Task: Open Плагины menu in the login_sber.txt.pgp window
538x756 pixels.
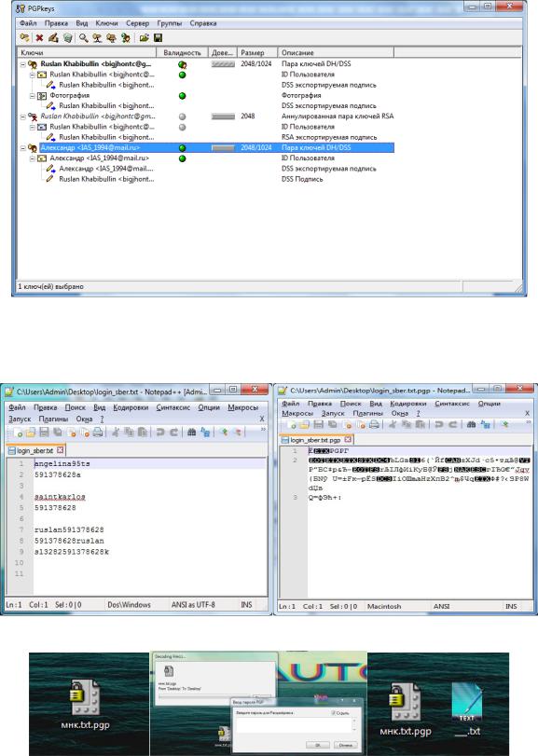Action: tap(367, 414)
